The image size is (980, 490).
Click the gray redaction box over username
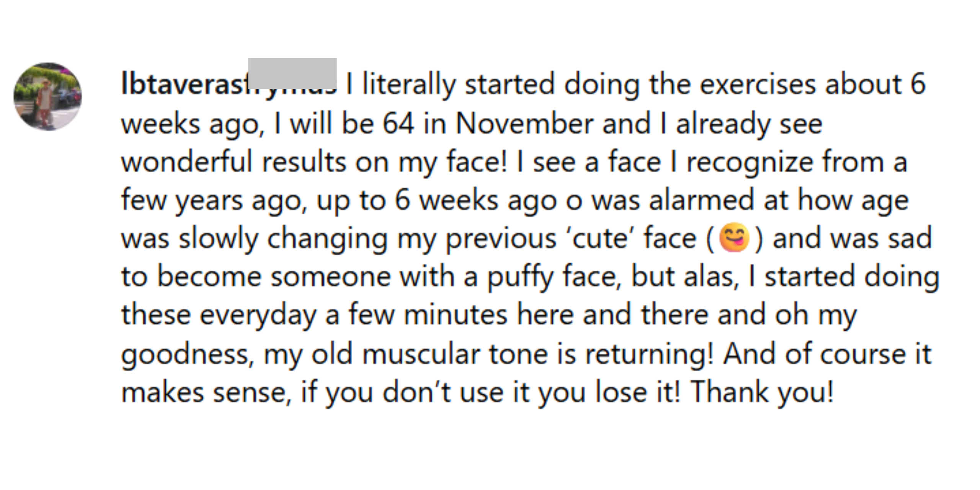click(x=292, y=73)
